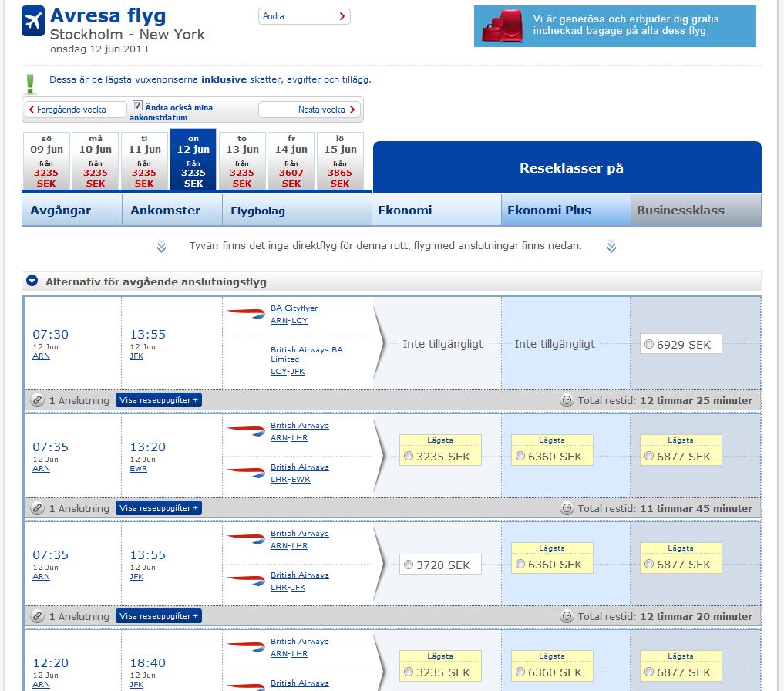Click the British Airways logo next to ARN-LCY
Viewport: 784px width, 691px height.
pos(246,314)
